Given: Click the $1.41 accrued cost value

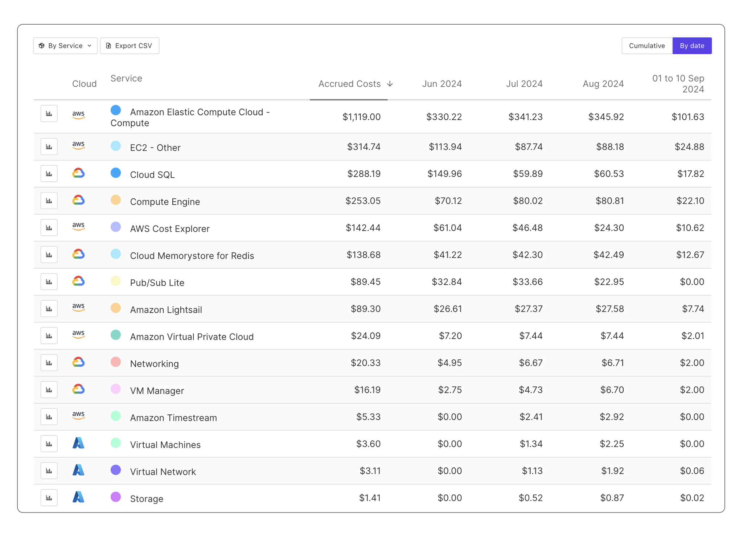Looking at the screenshot, I should coord(370,498).
